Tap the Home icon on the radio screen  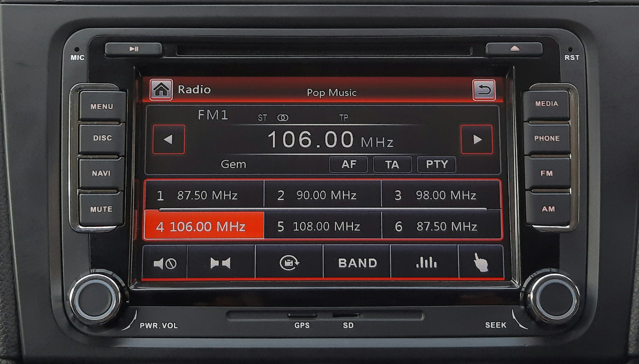coord(161,90)
